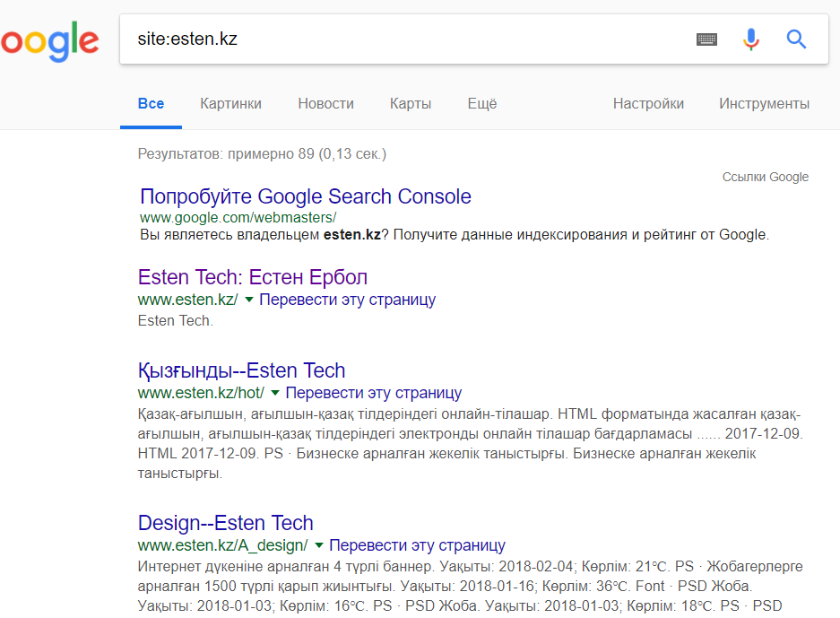The height and width of the screenshot is (618, 840).
Task: Click the 'Вы являетесь владельцем esten.kz?' description
Action: coord(455,235)
